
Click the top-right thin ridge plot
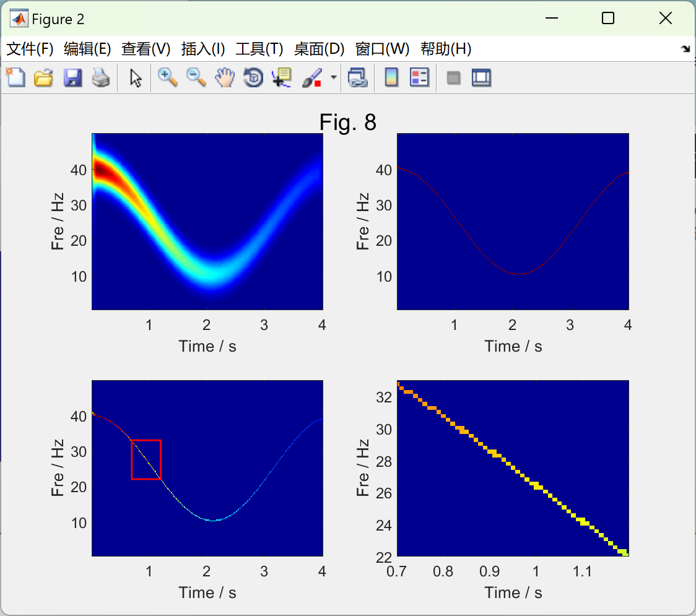(513, 222)
